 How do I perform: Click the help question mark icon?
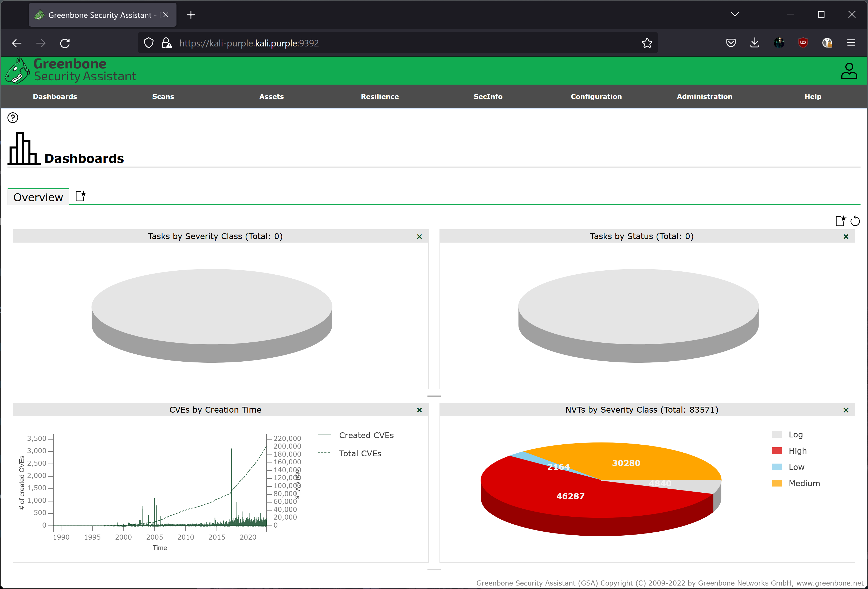[x=13, y=118]
